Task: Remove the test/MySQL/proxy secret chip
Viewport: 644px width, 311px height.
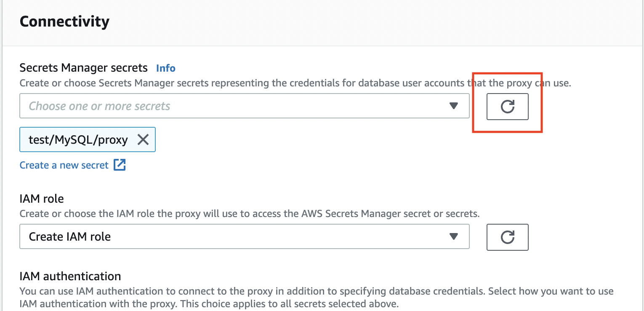Action: point(143,140)
